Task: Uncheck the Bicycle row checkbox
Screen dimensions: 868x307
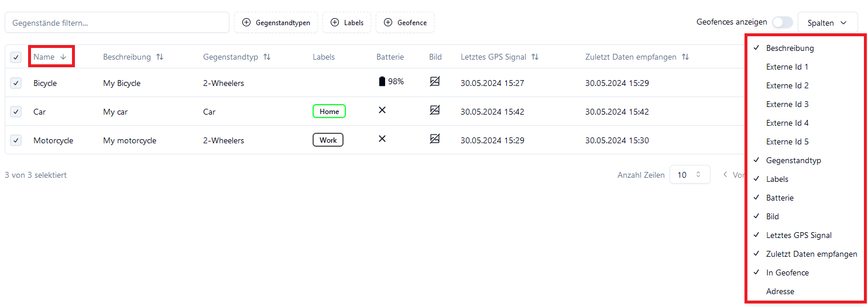Action: click(x=16, y=83)
